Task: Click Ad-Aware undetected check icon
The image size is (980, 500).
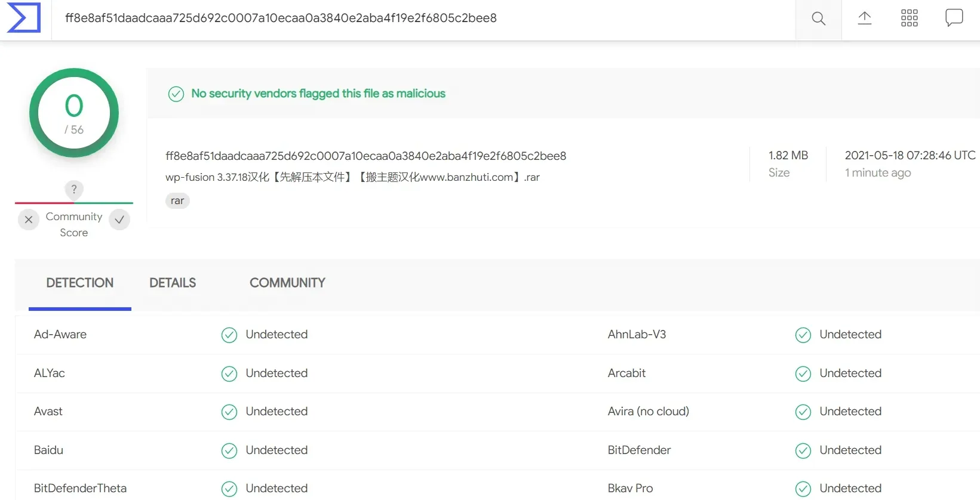Action: (229, 335)
